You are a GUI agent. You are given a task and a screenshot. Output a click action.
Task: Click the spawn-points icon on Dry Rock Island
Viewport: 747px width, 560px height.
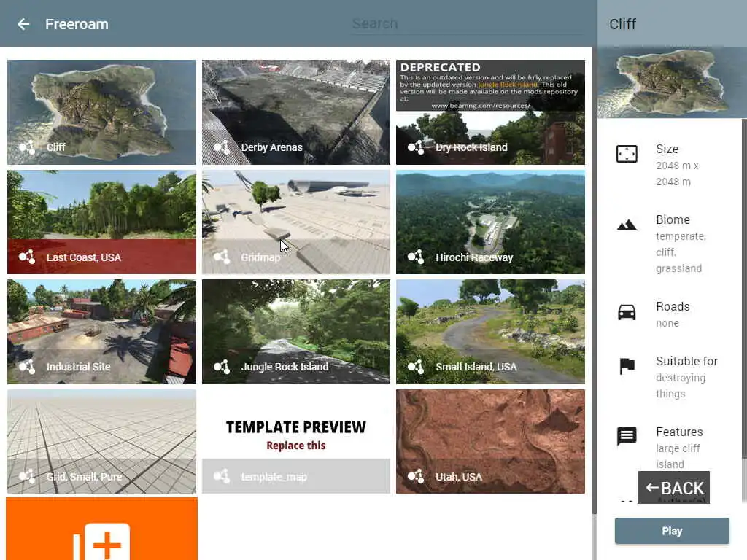click(x=416, y=147)
